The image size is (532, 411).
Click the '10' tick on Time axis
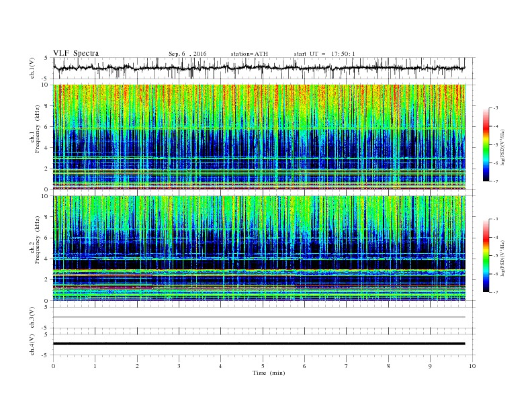(x=472, y=366)
